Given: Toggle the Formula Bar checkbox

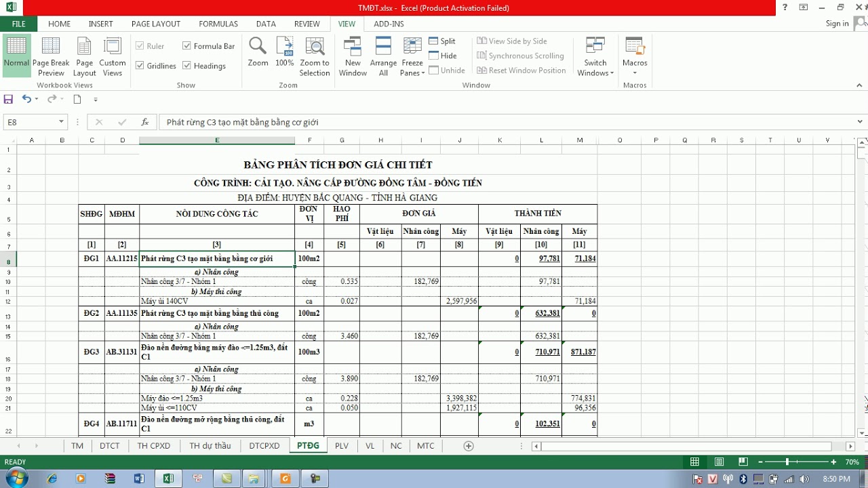Looking at the screenshot, I should pyautogui.click(x=208, y=46).
